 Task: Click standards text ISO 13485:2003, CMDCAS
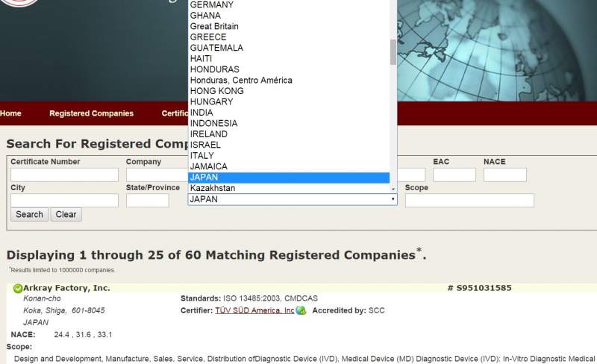pyautogui.click(x=270, y=298)
